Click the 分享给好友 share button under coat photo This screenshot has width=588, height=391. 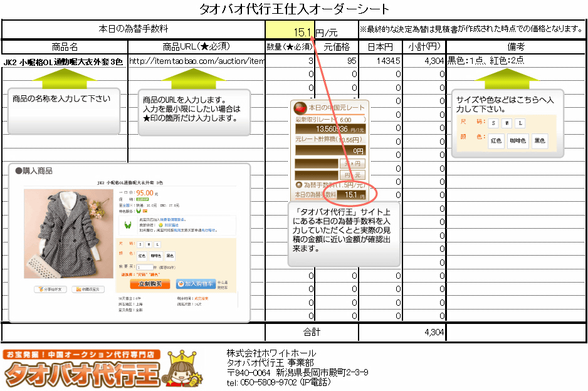50,289
